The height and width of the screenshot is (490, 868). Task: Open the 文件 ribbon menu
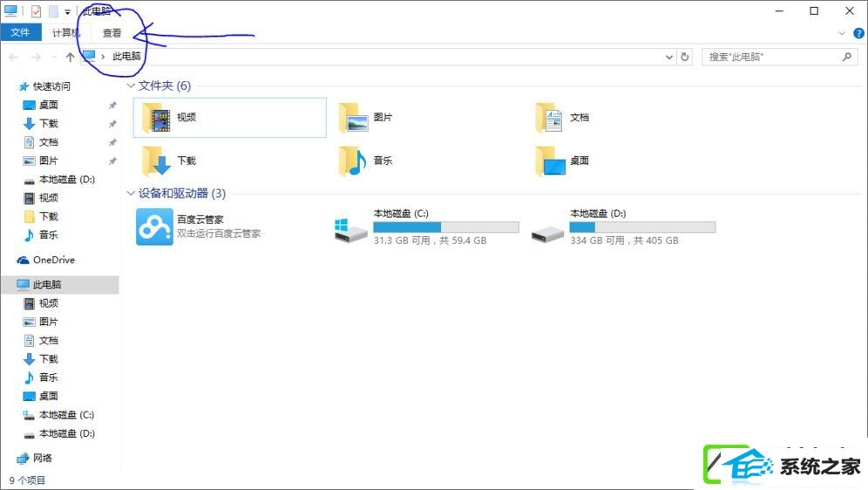point(21,32)
